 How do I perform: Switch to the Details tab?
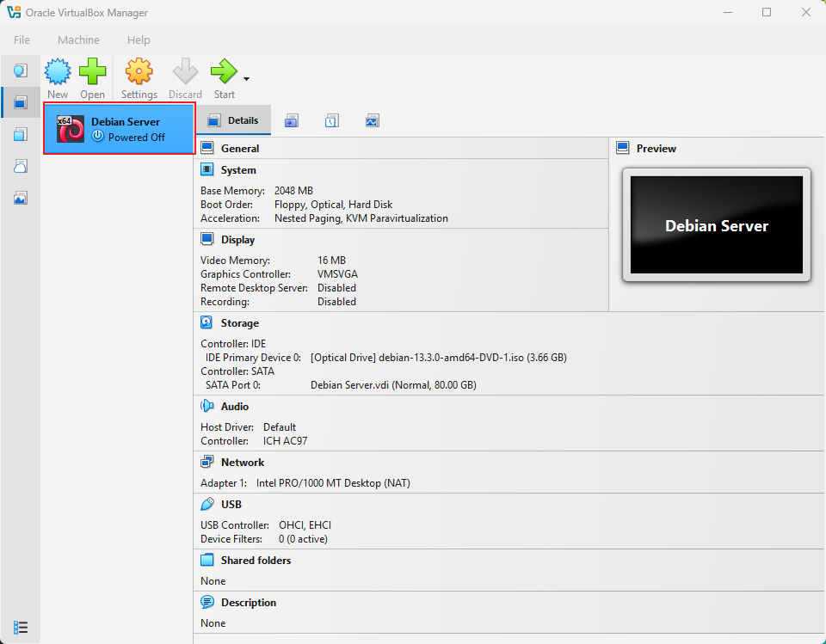(x=233, y=121)
